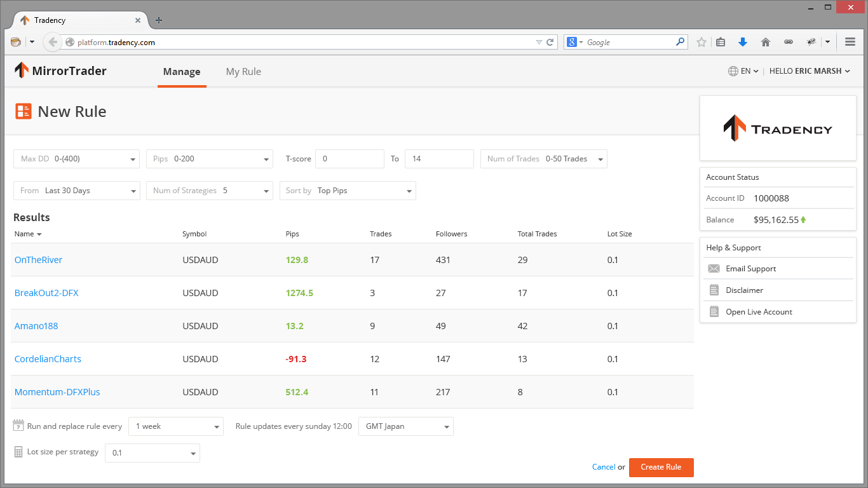Click the coffee cup icon in toolbar

click(16, 42)
